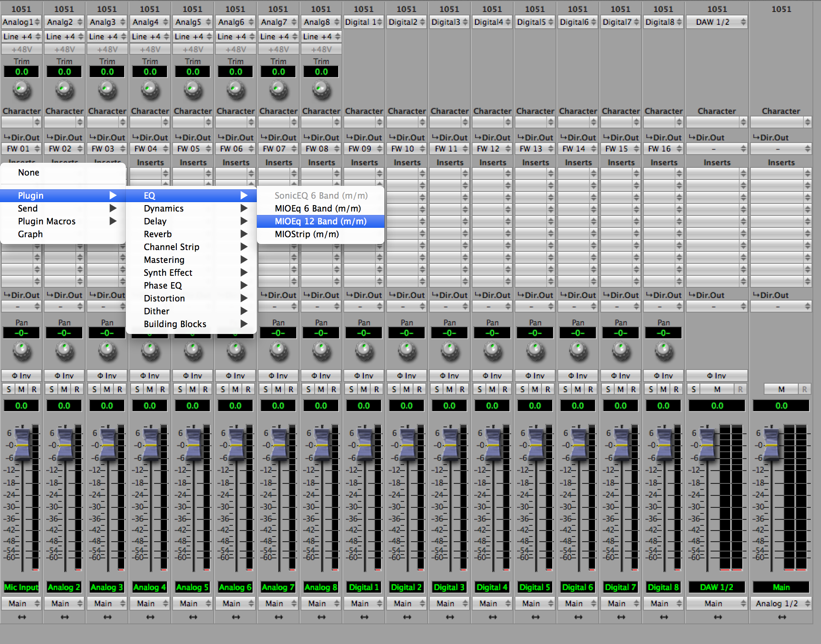The image size is (821, 644).
Task: Open the Send submenu
Action: [63, 209]
